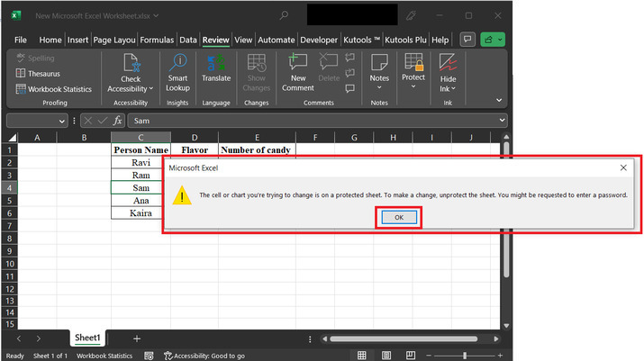Image resolution: width=644 pixels, height=361 pixels.
Task: Click the add new sheet plus icon
Action: tap(137, 338)
